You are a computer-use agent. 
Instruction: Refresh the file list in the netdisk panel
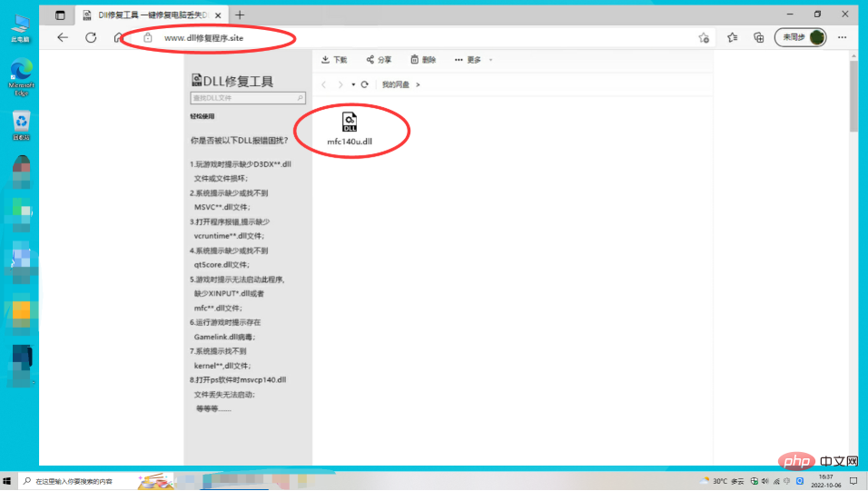(364, 84)
